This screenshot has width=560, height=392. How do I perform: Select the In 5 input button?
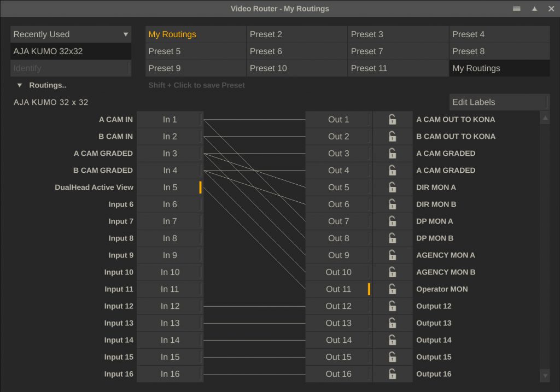[170, 187]
